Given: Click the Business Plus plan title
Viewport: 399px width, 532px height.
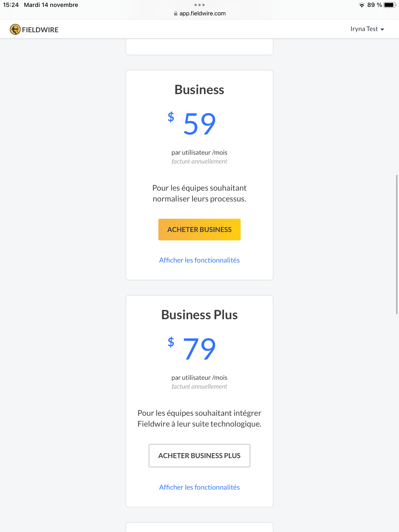Looking at the screenshot, I should pyautogui.click(x=199, y=315).
